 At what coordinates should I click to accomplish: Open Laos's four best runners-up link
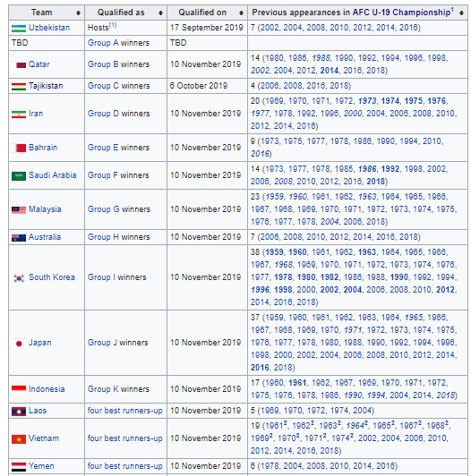click(x=124, y=411)
